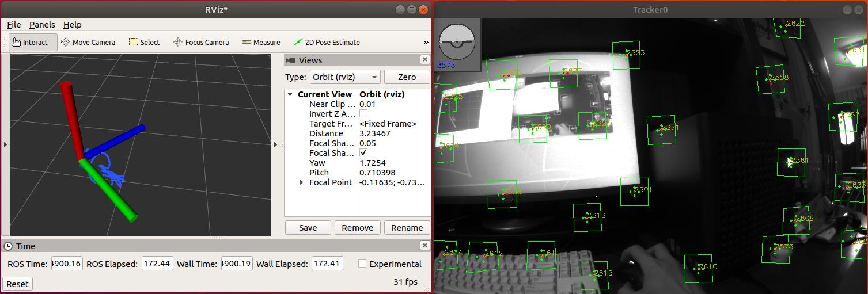This screenshot has height=294, width=868.
Task: Activate the Move Camera tool
Action: (88, 42)
